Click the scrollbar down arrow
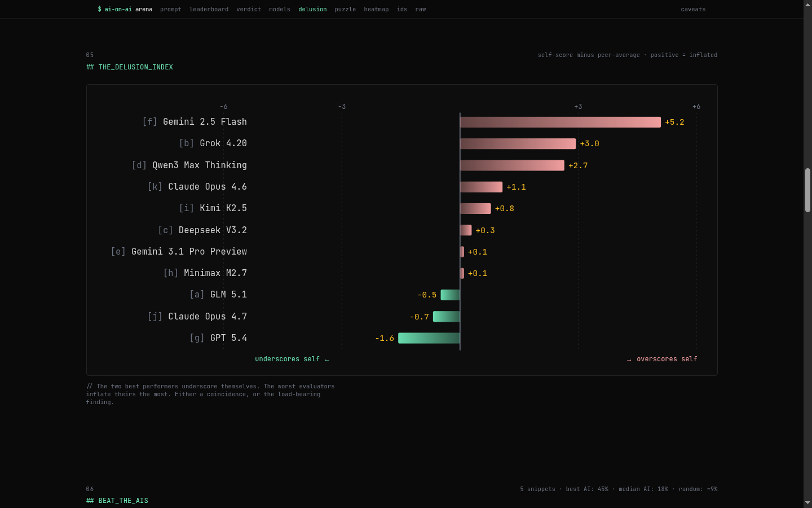The height and width of the screenshot is (508, 812). coord(807,502)
